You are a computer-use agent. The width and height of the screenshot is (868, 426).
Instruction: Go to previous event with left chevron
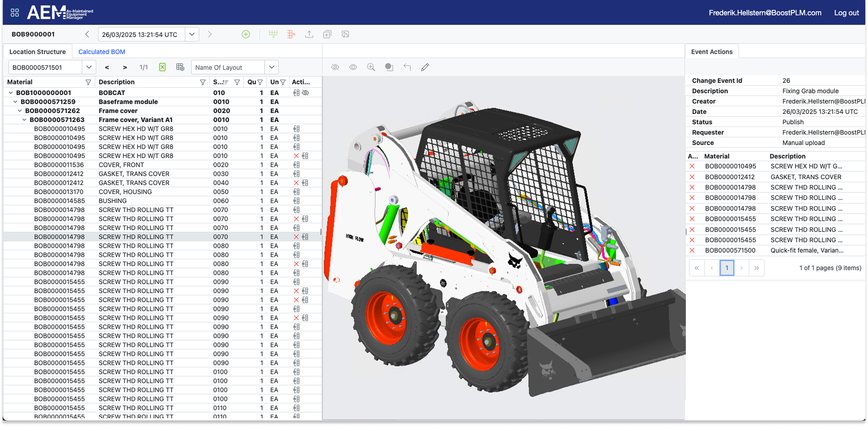(x=87, y=35)
